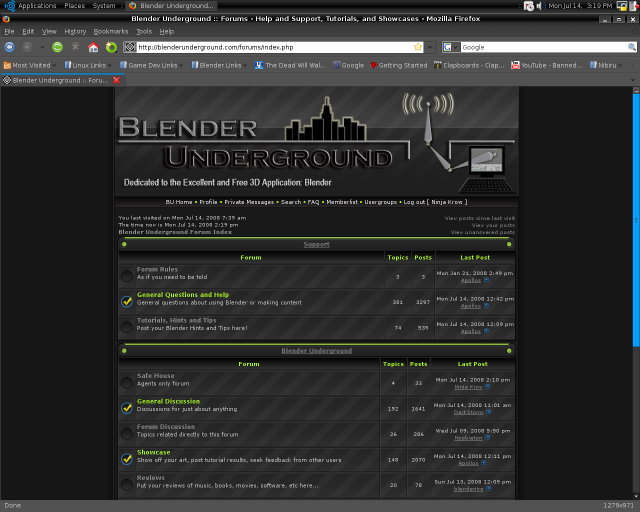Screen dimensions: 640x512
Task: Open the Most Visited bookmarks folder
Action: (x=29, y=65)
